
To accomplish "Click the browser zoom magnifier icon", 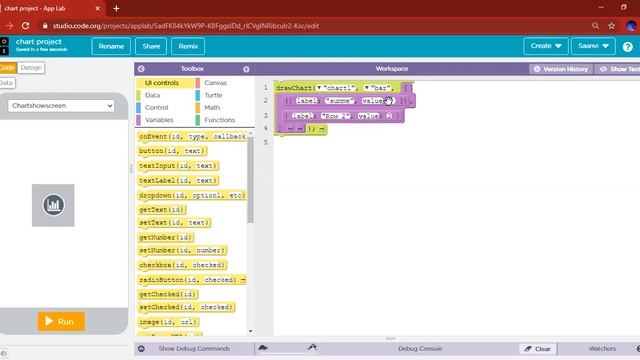I will click(x=596, y=26).
